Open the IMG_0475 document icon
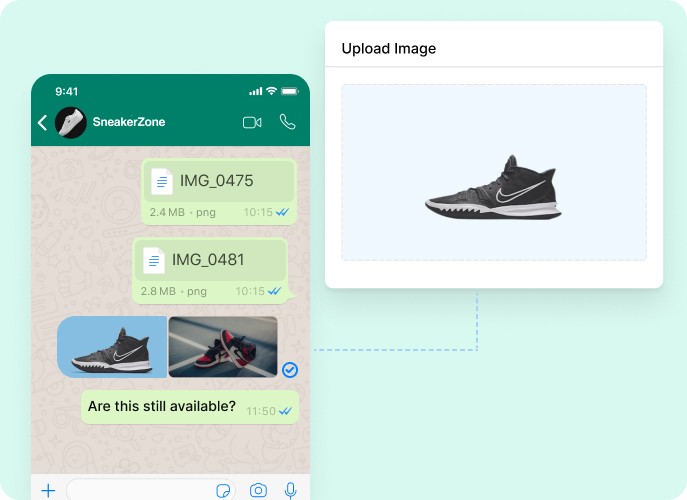Viewport: 687px width, 500px height. tap(162, 181)
